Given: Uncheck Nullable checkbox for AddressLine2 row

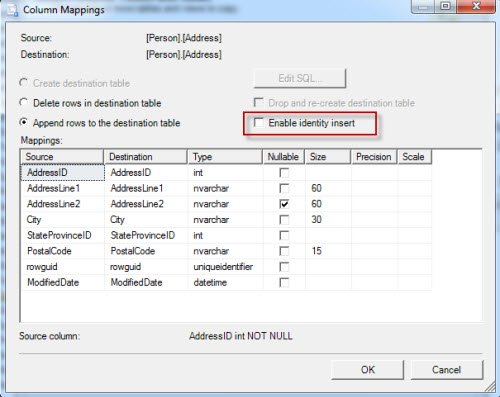Looking at the screenshot, I should (x=284, y=204).
